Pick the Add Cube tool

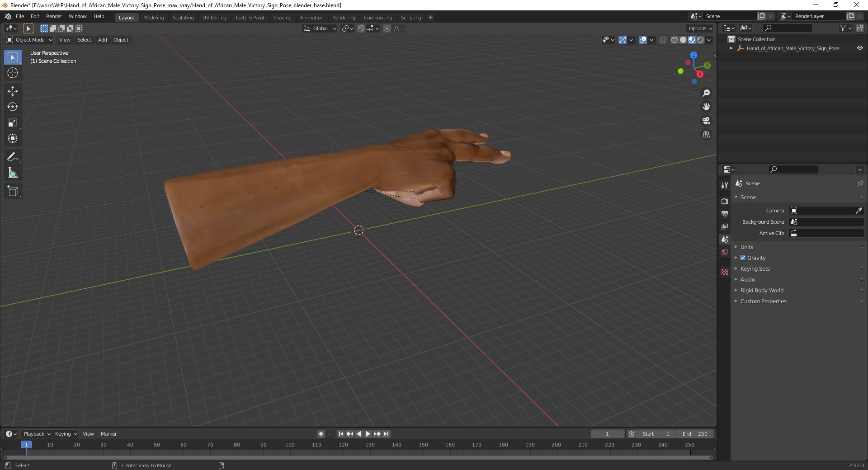[13, 191]
